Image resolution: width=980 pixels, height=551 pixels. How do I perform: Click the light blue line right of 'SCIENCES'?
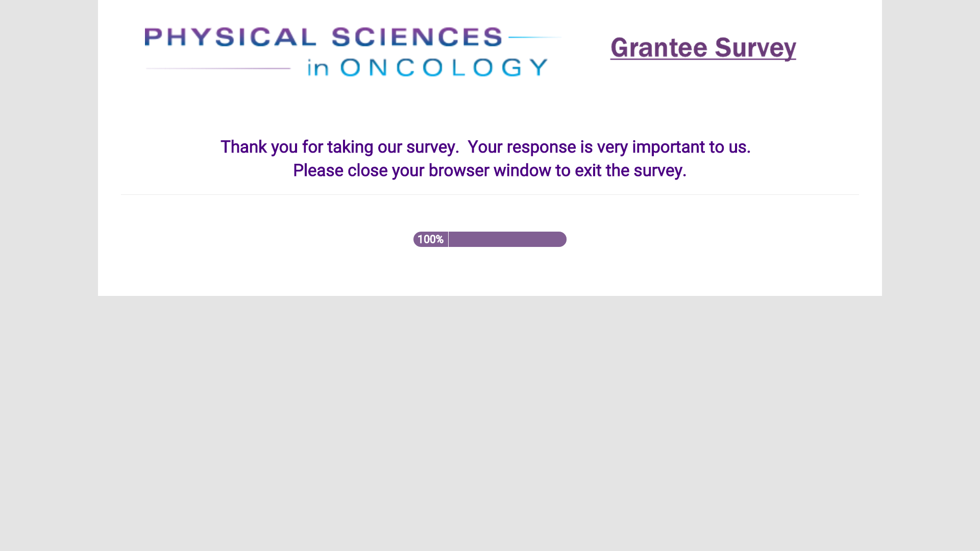534,37
